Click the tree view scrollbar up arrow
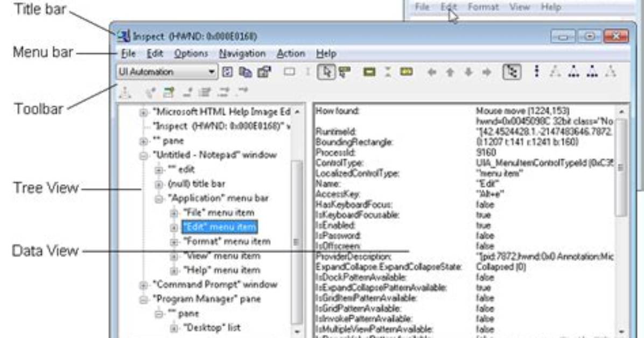The image size is (644, 338). tap(297, 112)
